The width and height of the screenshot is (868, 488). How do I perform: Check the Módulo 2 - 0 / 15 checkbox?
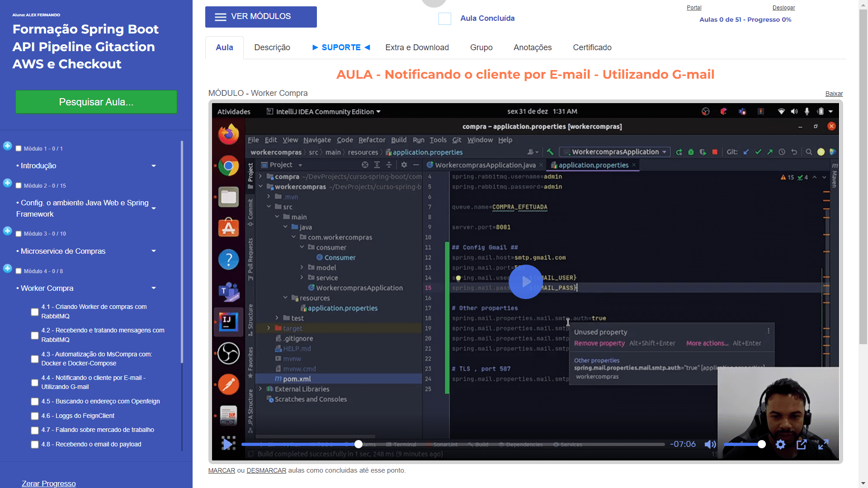[19, 185]
